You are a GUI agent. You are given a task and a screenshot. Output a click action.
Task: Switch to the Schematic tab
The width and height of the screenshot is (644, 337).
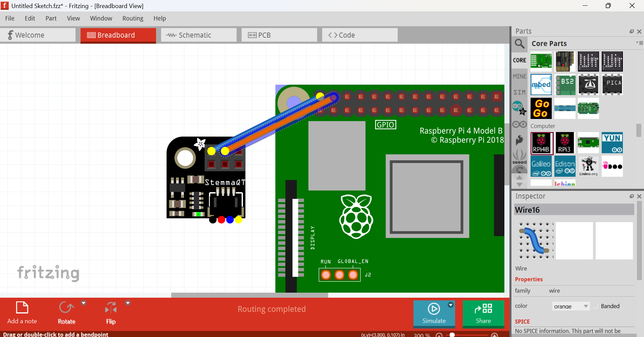(199, 35)
